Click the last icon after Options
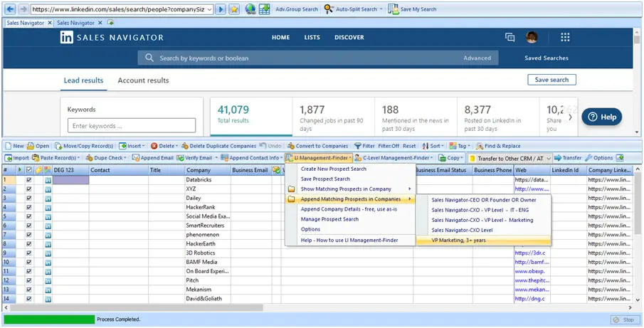 (x=620, y=158)
